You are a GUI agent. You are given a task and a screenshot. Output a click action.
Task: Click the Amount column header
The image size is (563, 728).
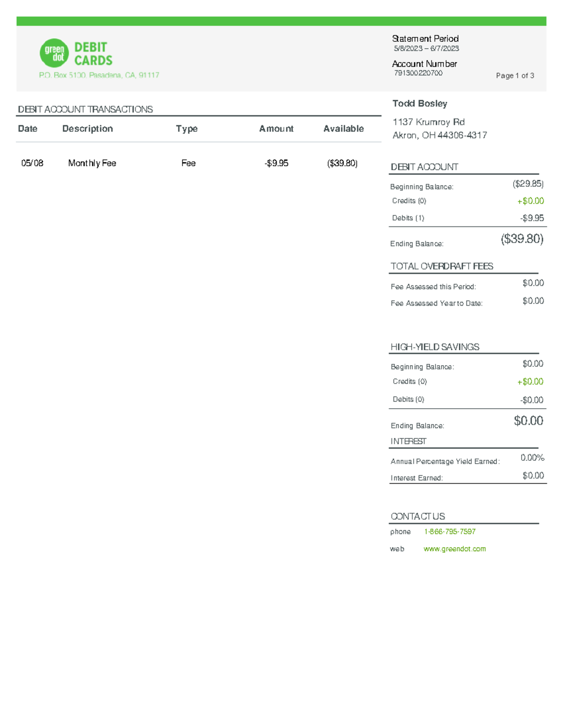click(x=276, y=128)
